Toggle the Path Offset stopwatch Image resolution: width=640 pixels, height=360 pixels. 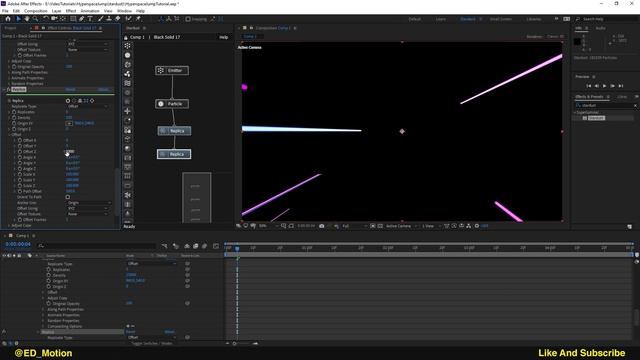tap(20, 191)
